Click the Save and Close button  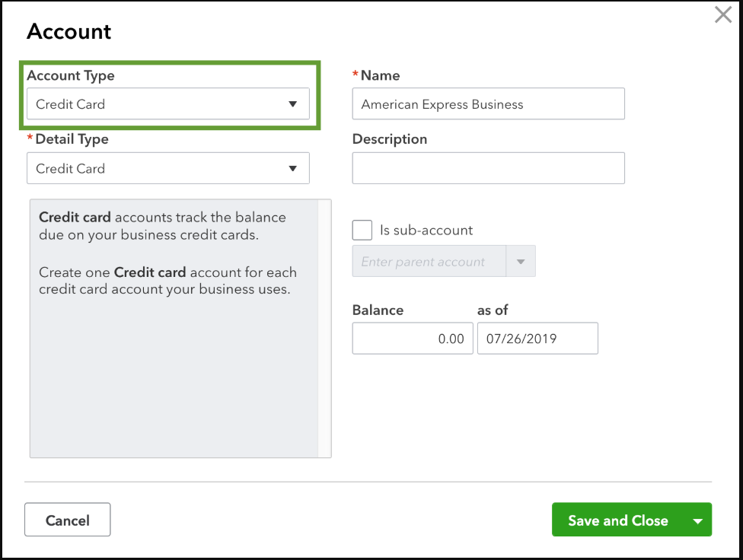click(617, 520)
